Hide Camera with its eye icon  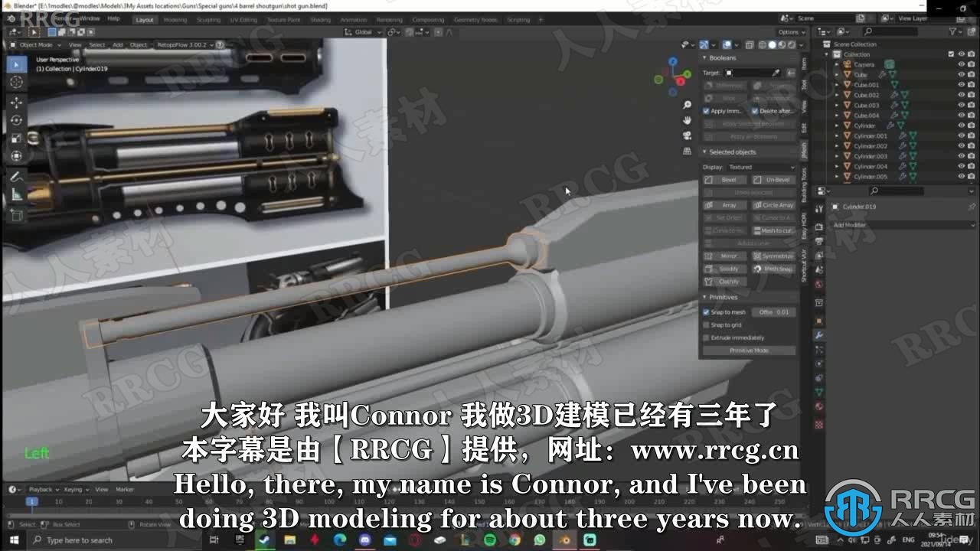(962, 64)
